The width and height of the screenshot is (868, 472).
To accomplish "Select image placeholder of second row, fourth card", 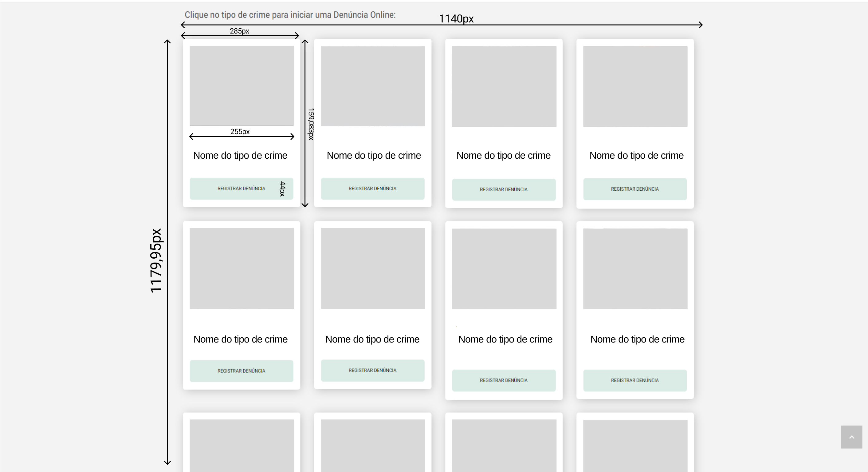I will (x=635, y=269).
